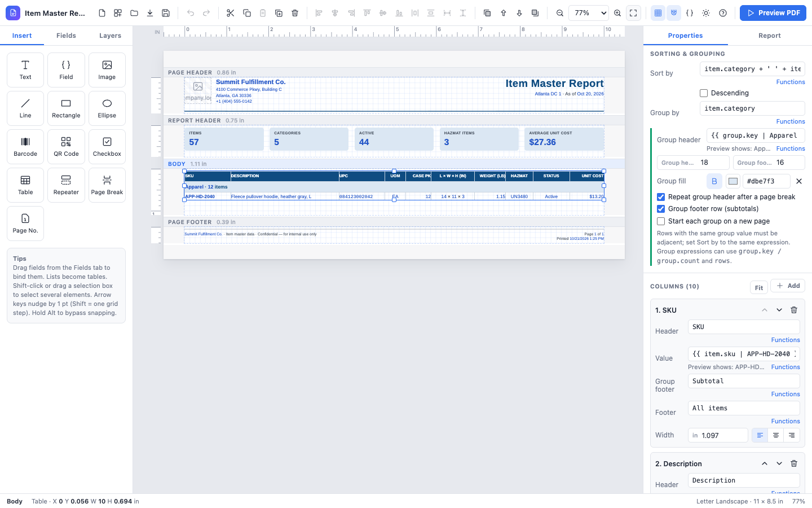Zoom in on the canvas

pyautogui.click(x=617, y=13)
